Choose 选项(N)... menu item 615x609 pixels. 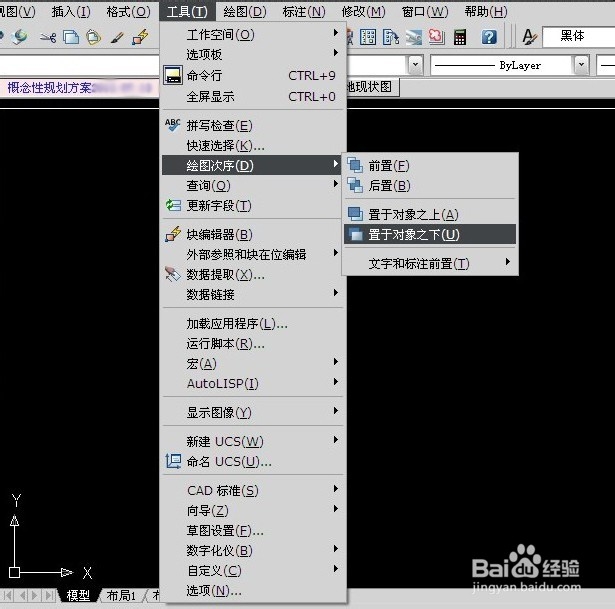click(253, 591)
